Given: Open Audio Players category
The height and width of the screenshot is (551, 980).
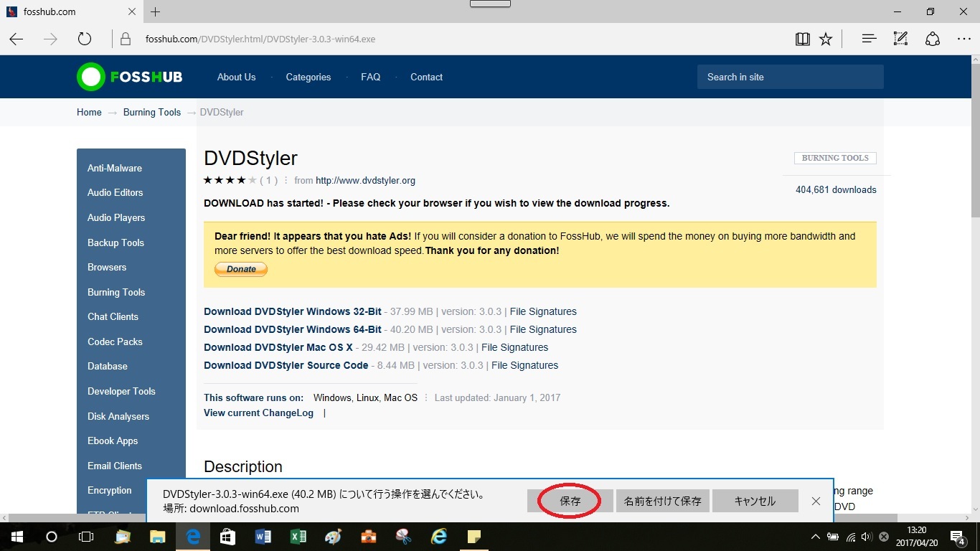Looking at the screenshot, I should click(116, 217).
